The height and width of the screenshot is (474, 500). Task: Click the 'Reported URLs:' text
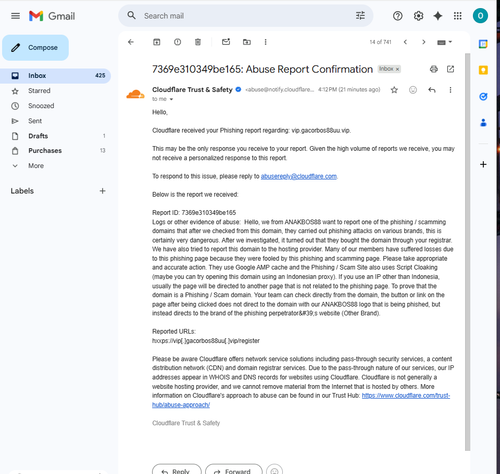(174, 331)
